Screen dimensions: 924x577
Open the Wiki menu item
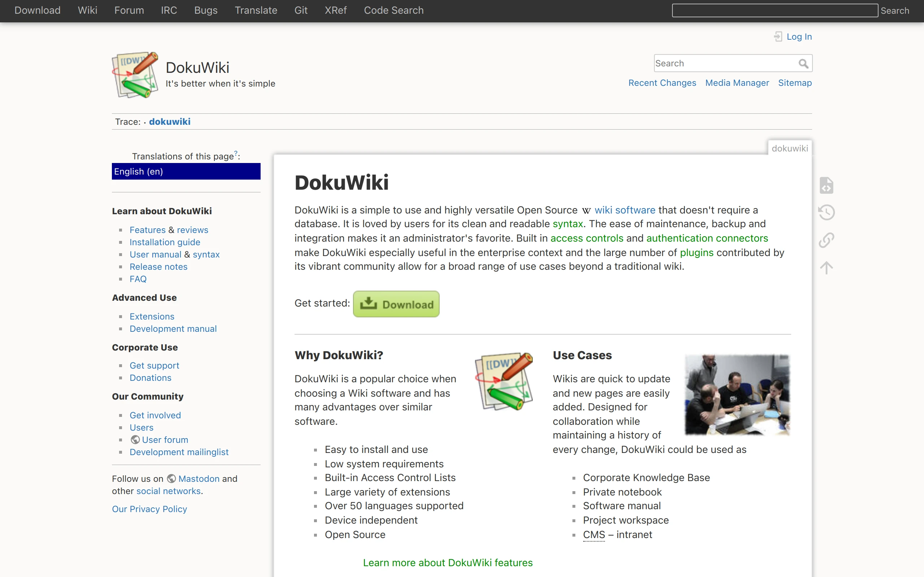tap(87, 10)
